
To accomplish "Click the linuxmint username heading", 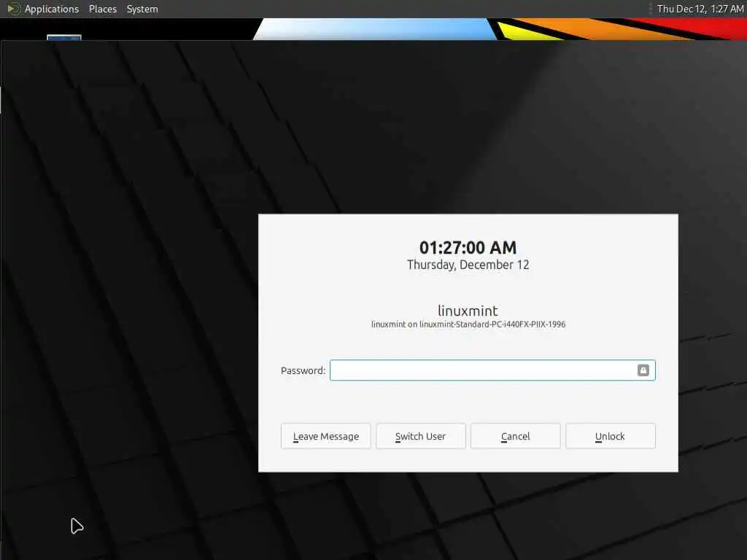I will [x=468, y=311].
